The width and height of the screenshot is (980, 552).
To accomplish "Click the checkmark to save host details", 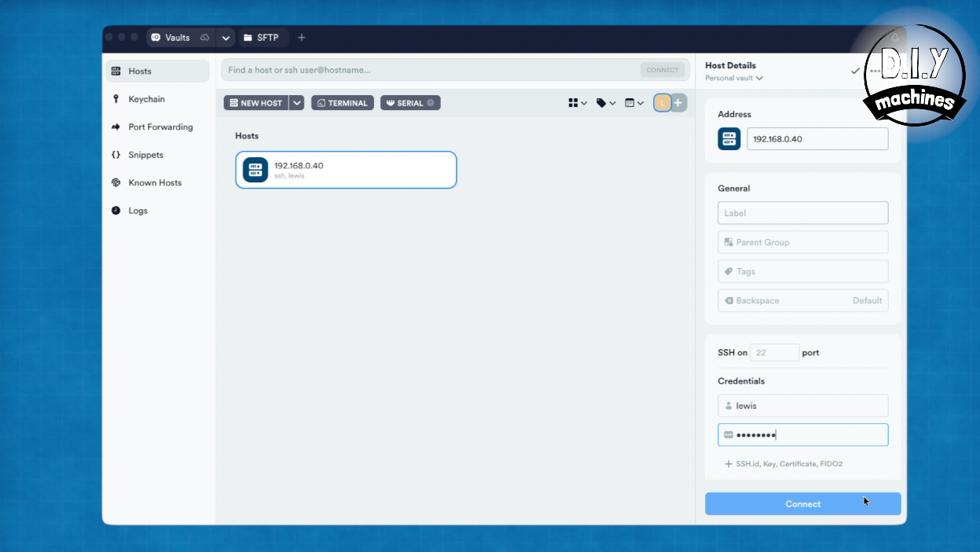I will 855,71.
